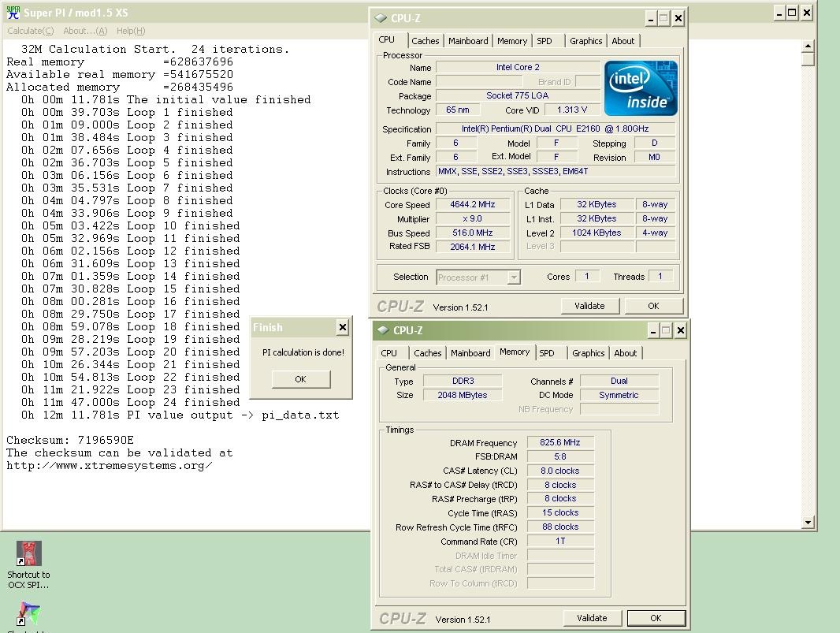Screen dimensions: 840x633
Task: Click the tRFC value 88 clocks
Action: (560, 527)
